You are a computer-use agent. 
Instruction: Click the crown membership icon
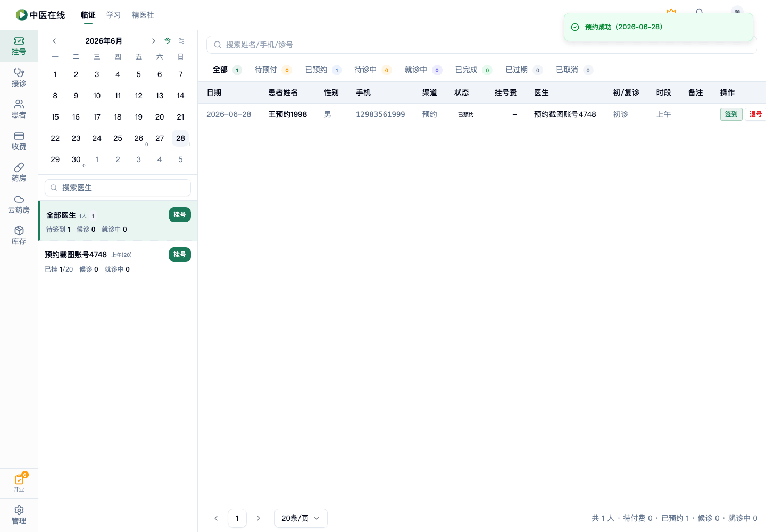[671, 12]
